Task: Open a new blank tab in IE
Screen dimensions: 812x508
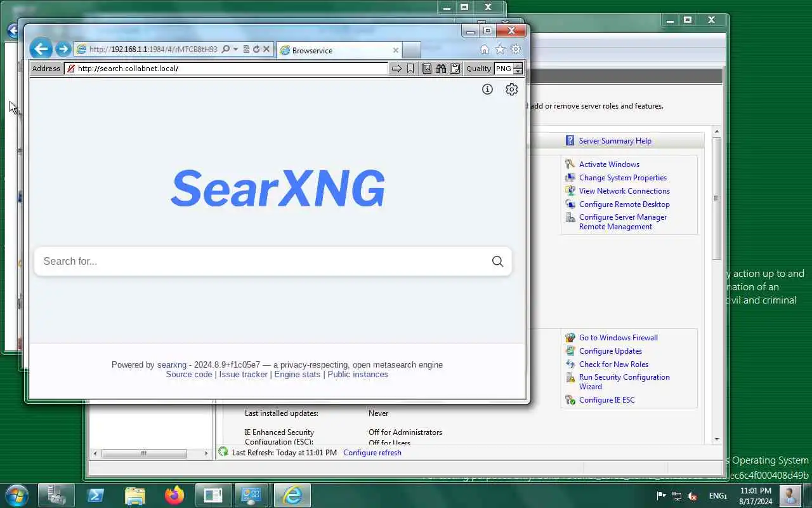Action: pyautogui.click(x=411, y=50)
